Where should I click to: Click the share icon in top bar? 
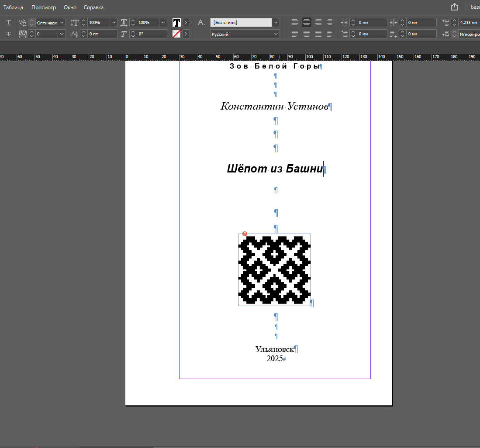tap(455, 7)
